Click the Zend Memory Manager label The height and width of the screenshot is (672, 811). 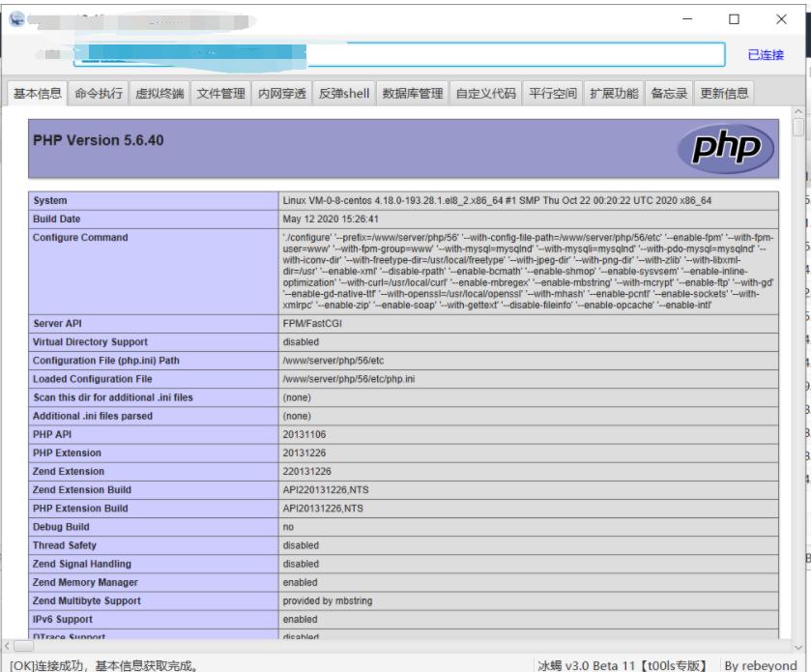(x=85, y=582)
